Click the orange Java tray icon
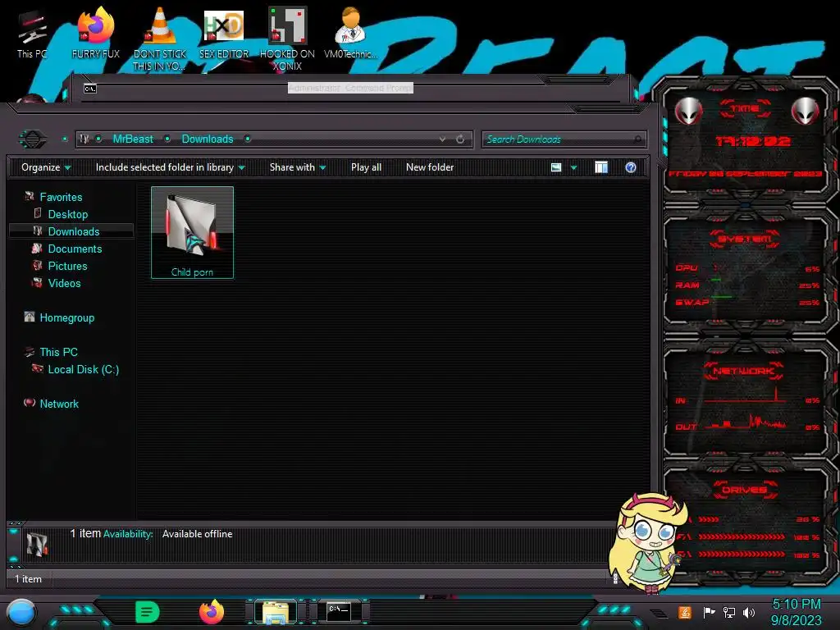840x630 pixels. (685, 612)
